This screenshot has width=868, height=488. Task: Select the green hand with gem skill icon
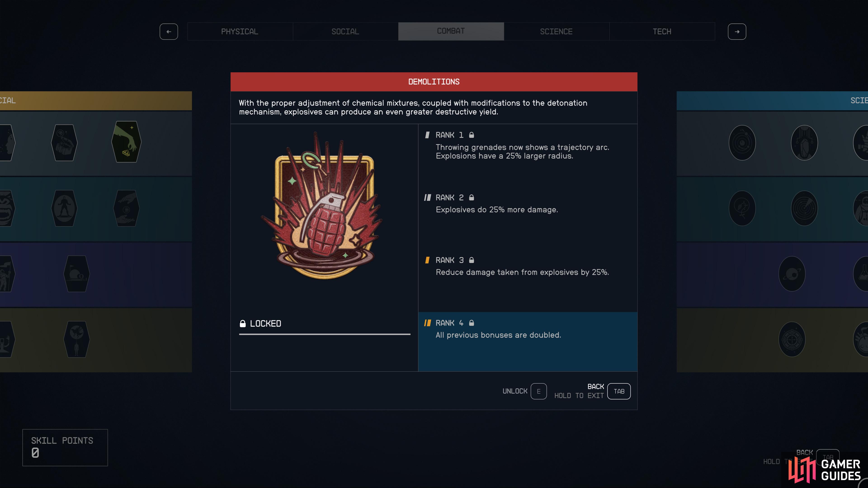point(126,142)
